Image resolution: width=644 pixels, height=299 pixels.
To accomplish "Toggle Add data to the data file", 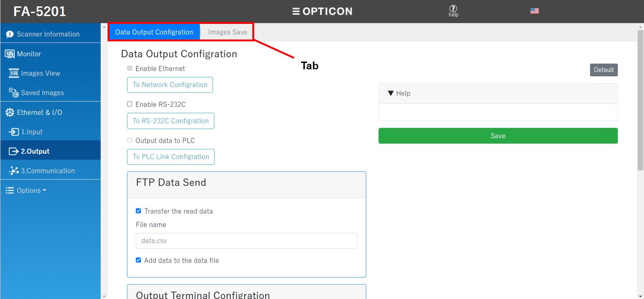I will (x=138, y=260).
